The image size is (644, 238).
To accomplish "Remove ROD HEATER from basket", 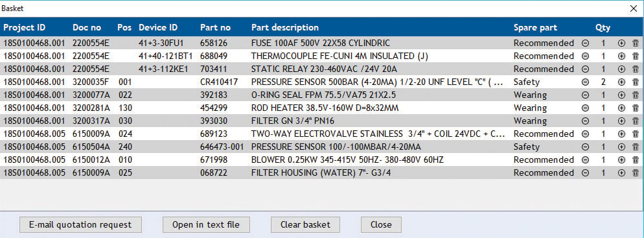I will [x=636, y=108].
